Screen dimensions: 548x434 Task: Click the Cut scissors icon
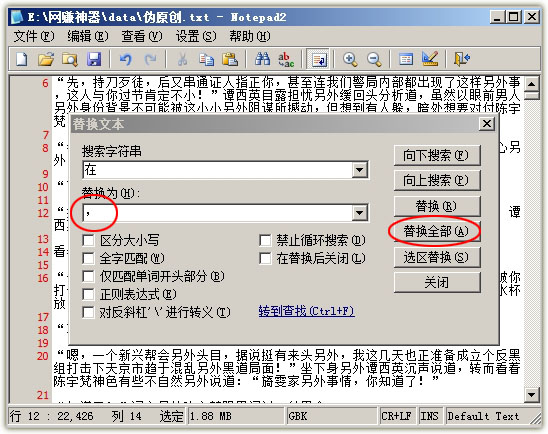[x=182, y=59]
